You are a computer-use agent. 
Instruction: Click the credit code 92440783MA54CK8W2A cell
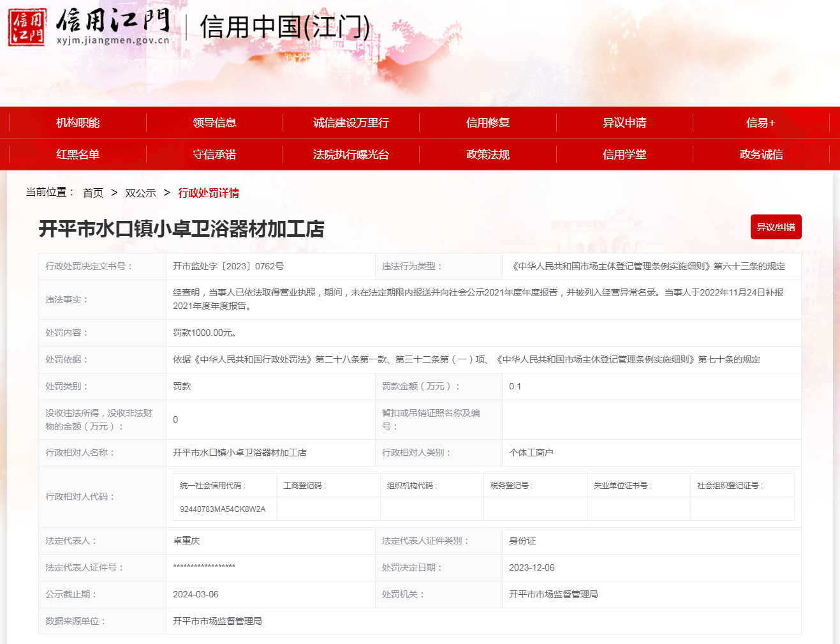223,509
